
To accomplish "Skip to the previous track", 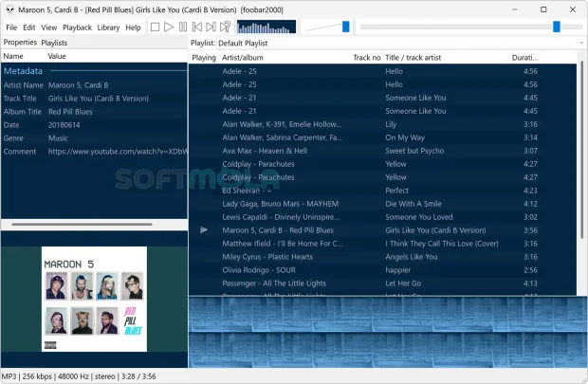I will (x=197, y=27).
